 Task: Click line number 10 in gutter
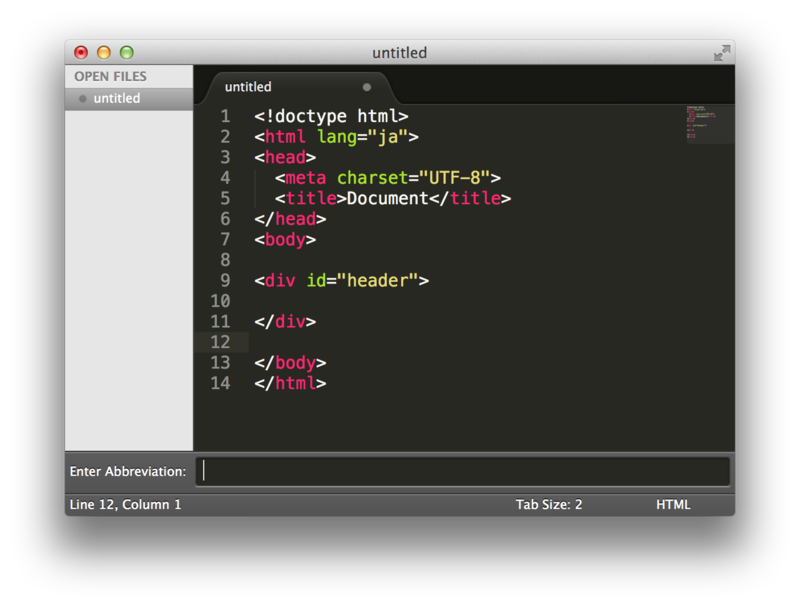click(220, 301)
